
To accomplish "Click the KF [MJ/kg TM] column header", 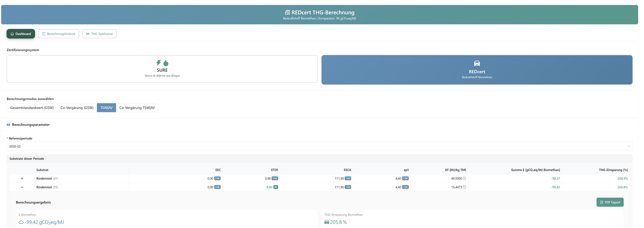I will tap(456, 170).
